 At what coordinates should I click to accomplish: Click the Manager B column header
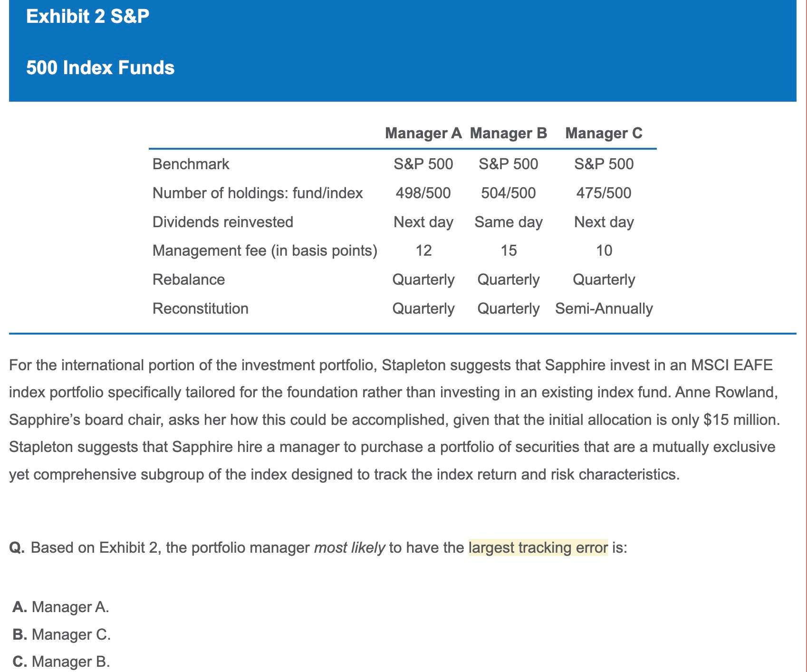[x=508, y=133]
